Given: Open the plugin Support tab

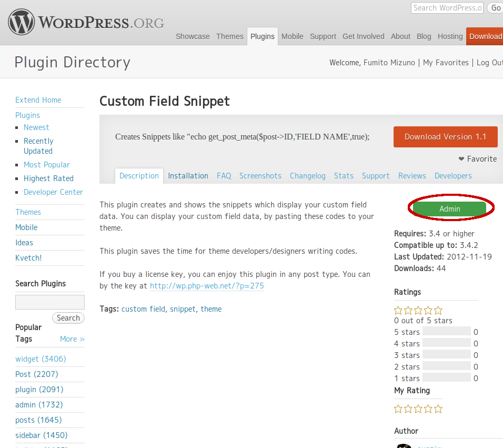Looking at the screenshot, I should click(376, 176).
